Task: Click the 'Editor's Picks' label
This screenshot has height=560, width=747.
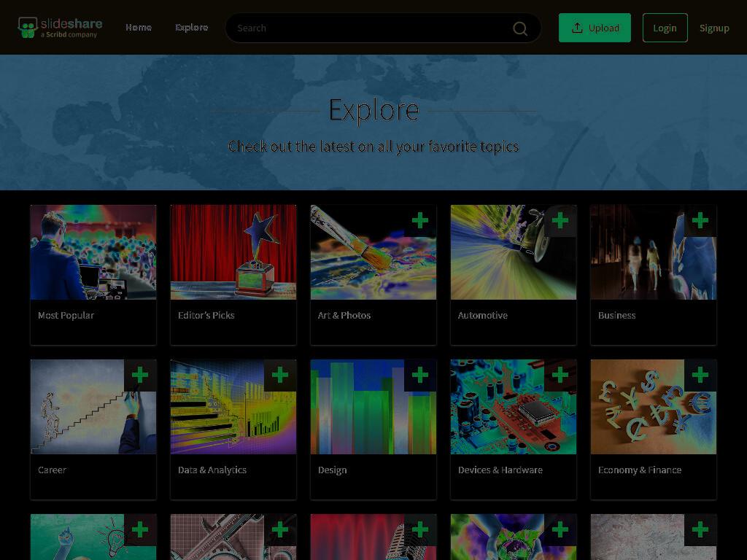Action: tap(206, 315)
